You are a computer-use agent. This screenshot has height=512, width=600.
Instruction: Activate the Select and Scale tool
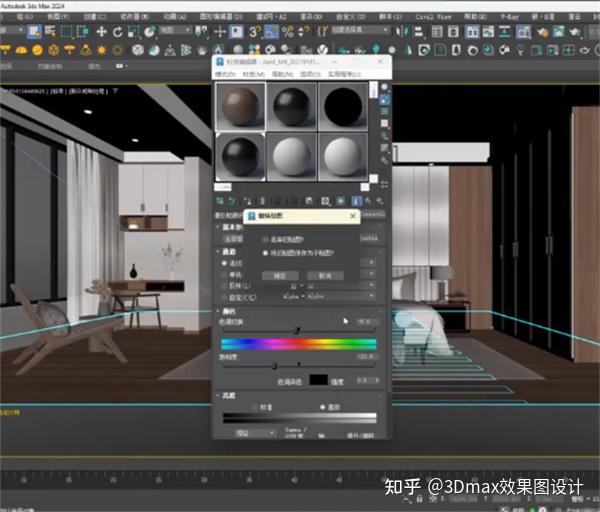(x=134, y=32)
